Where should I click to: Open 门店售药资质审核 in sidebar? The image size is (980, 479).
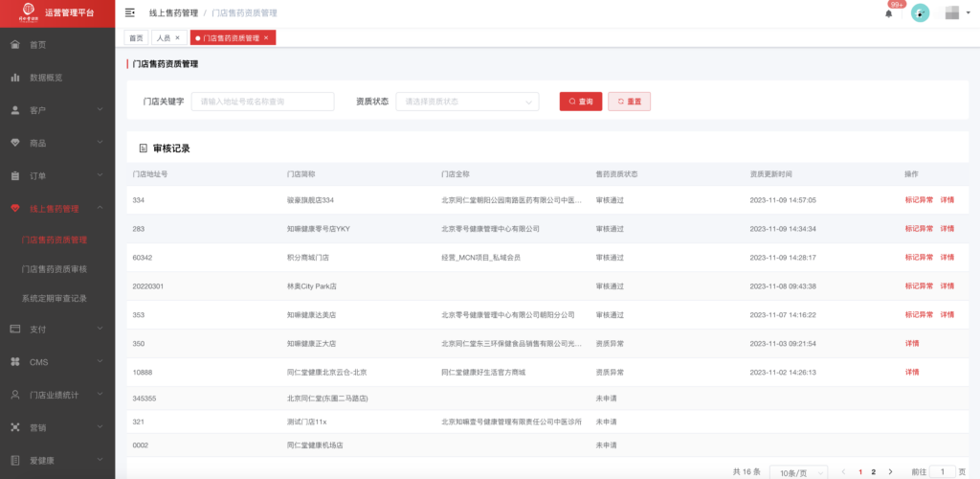[x=54, y=269]
